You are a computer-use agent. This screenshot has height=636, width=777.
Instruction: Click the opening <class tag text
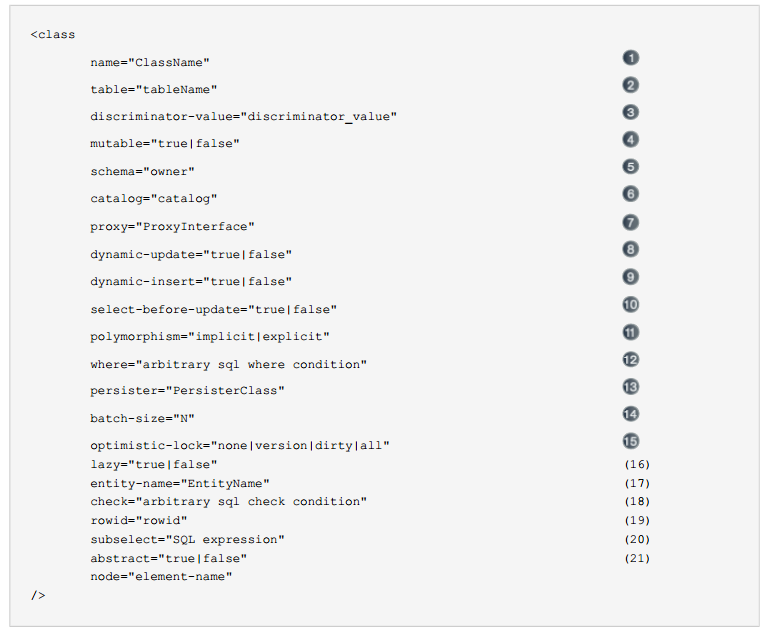pyautogui.click(x=53, y=35)
